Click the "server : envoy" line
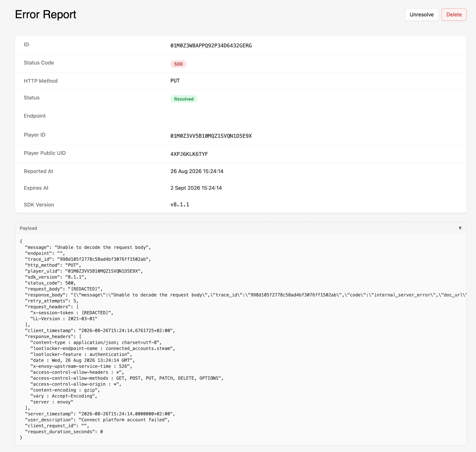Image resolution: width=476 pixels, height=452 pixels. [x=52, y=402]
